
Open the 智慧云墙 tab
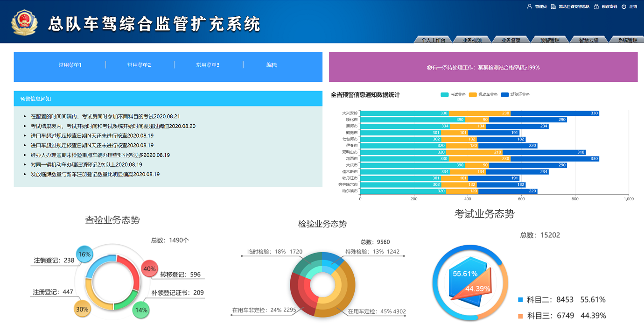coord(588,40)
